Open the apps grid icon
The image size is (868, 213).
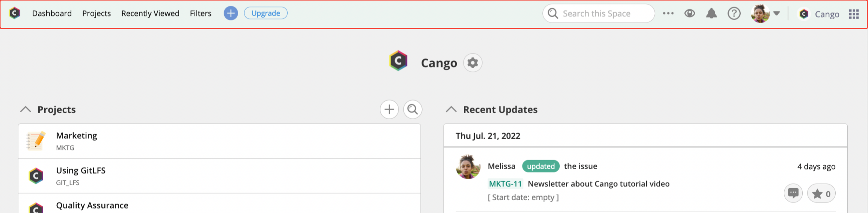pyautogui.click(x=854, y=14)
